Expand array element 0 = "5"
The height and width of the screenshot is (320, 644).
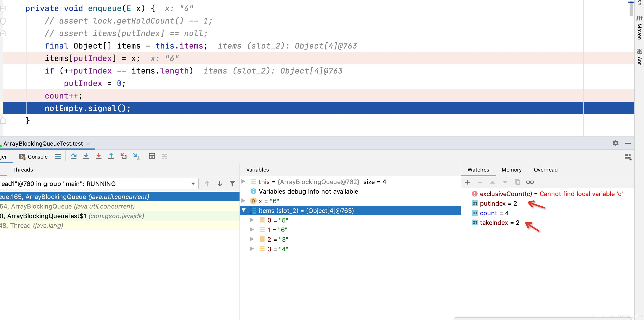(252, 220)
